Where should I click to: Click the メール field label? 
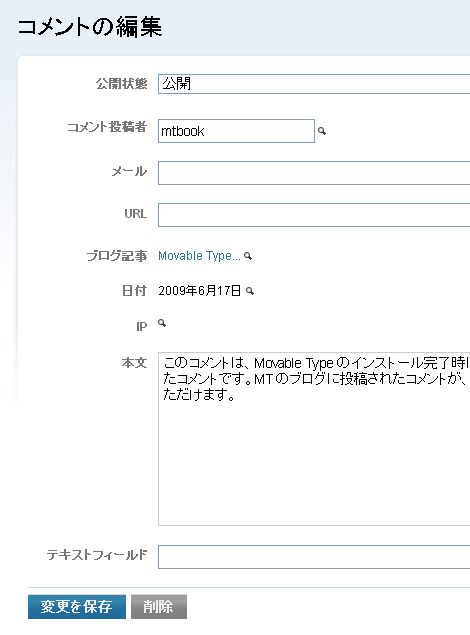click(129, 171)
